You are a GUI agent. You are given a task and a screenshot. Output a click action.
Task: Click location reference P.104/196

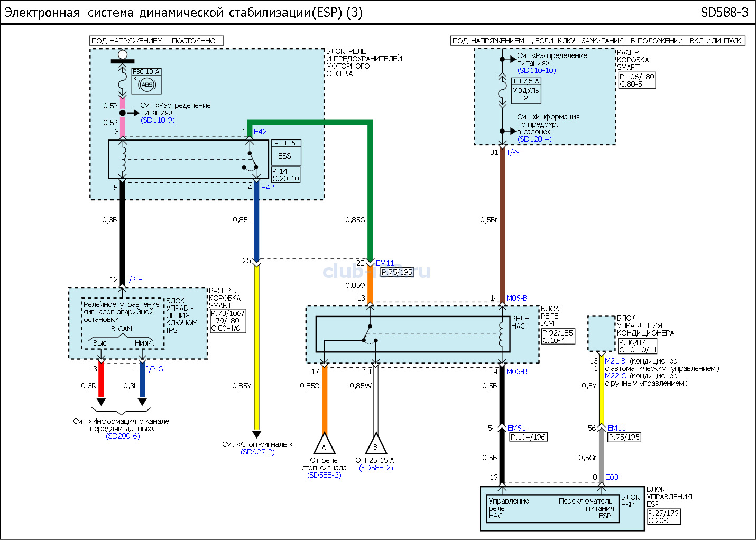click(x=528, y=437)
